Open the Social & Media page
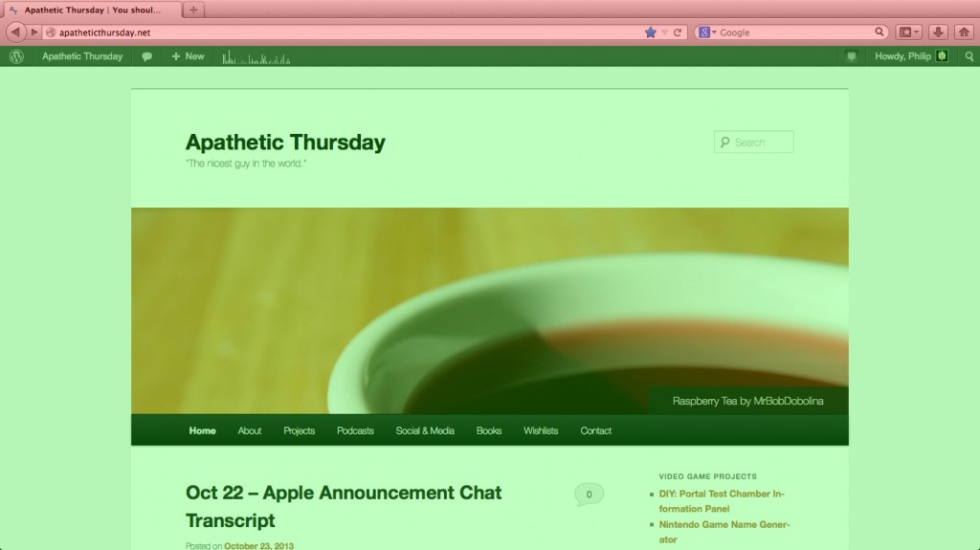The width and height of the screenshot is (980, 550). coord(425,430)
